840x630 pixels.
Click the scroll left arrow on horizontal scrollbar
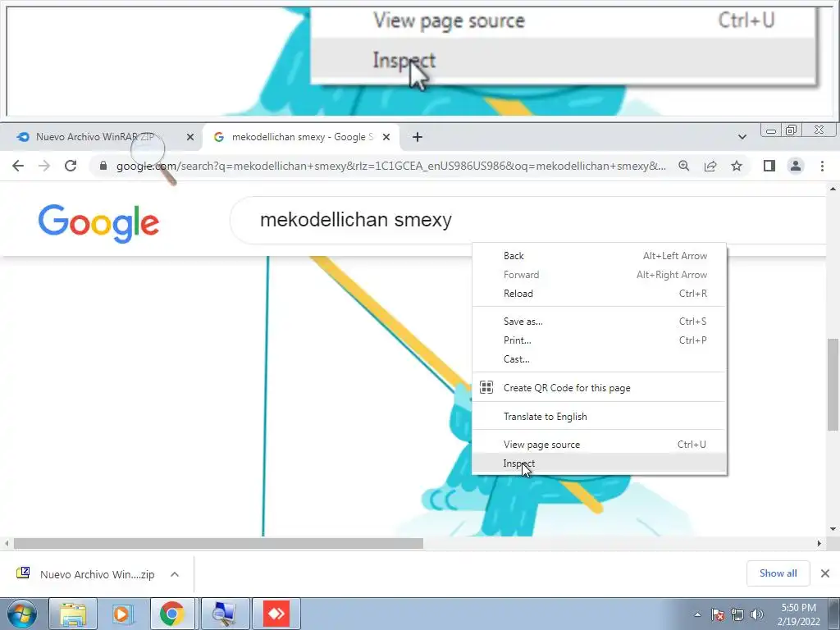[7, 544]
